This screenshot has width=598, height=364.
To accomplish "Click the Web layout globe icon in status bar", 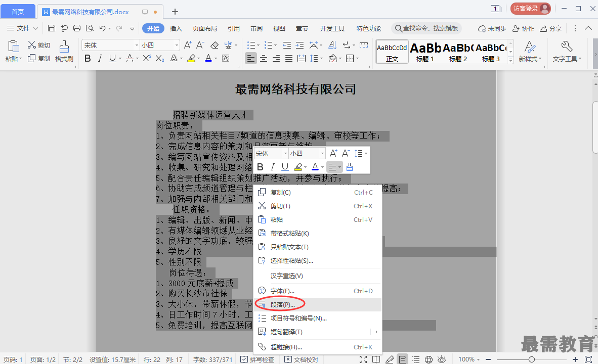I will click(x=429, y=359).
